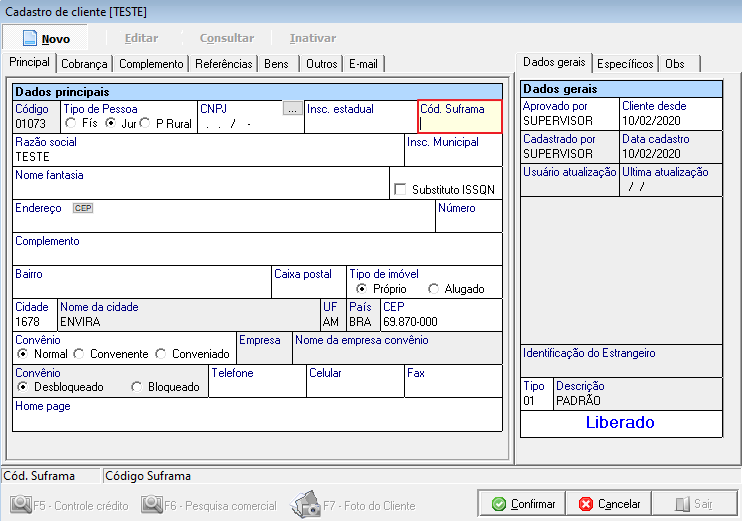This screenshot has width=742, height=521.
Task: Select the Fís person type radio
Action: [x=71, y=123]
